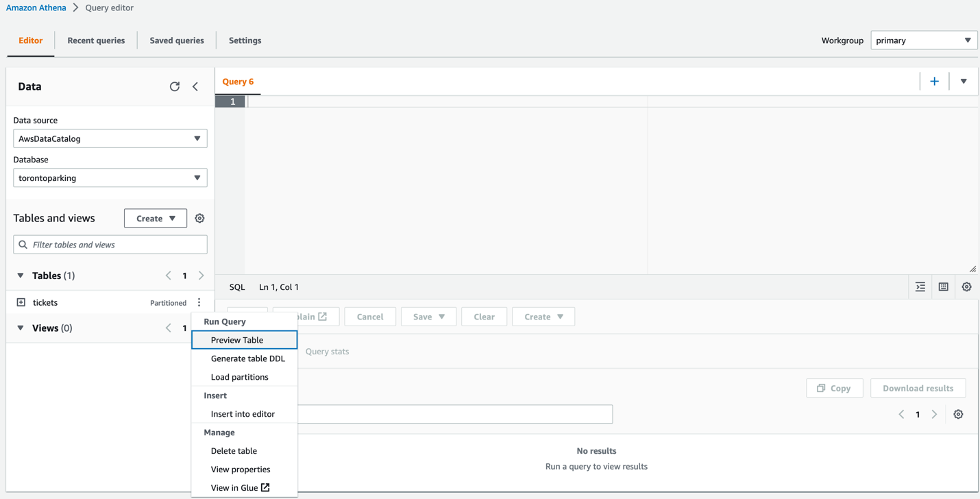
Task: Collapse the Data side panel
Action: pyautogui.click(x=195, y=86)
